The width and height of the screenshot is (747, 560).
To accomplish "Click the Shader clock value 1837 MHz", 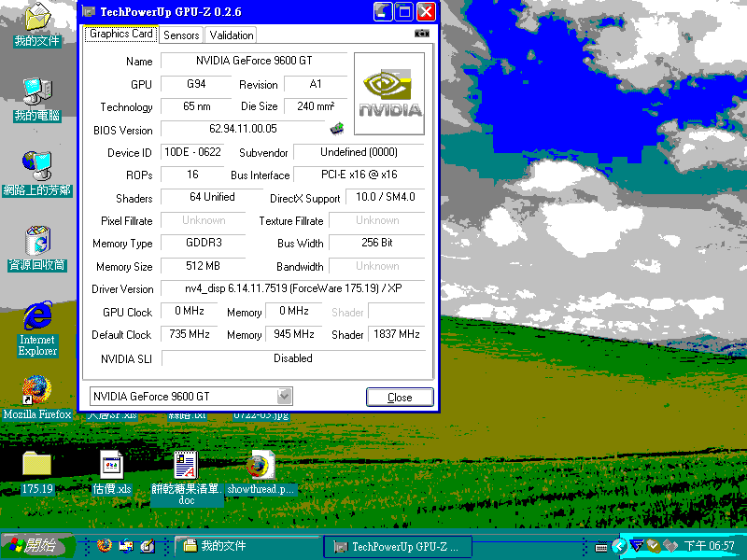I will tap(396, 334).
